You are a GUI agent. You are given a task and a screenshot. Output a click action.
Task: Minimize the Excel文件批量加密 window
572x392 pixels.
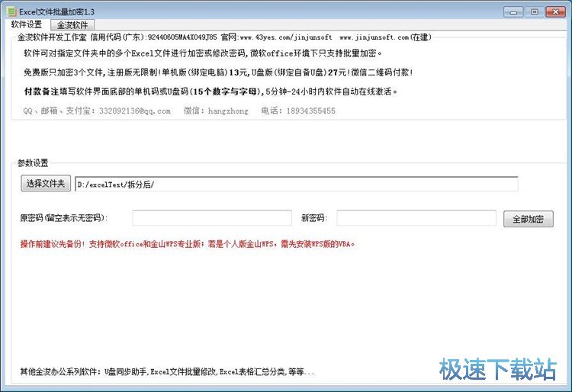click(x=513, y=11)
